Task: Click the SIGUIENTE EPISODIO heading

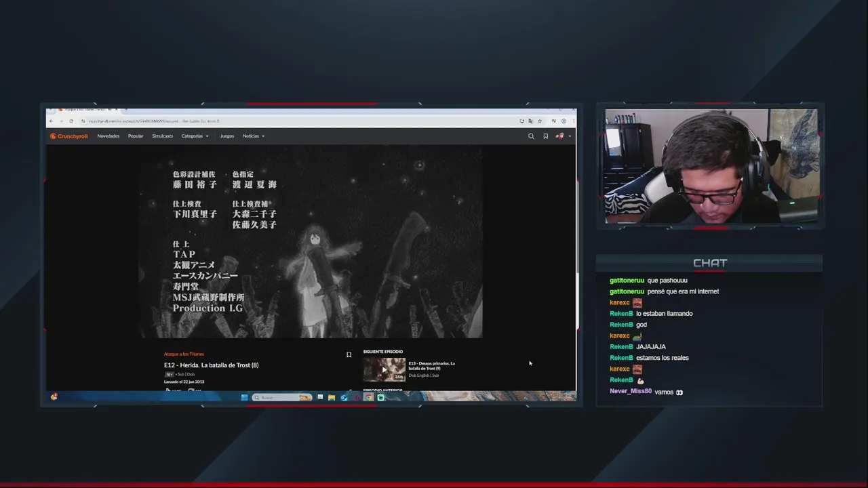Action: (x=382, y=352)
